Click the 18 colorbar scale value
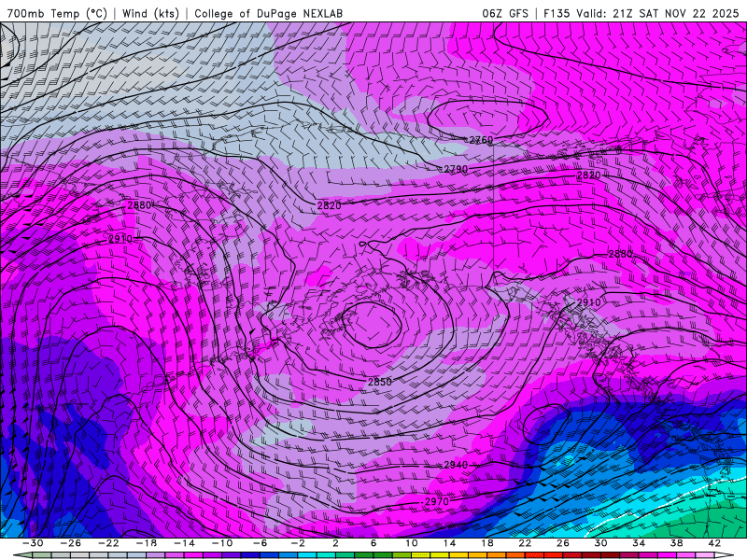The height and width of the screenshot is (560, 747). [x=487, y=543]
